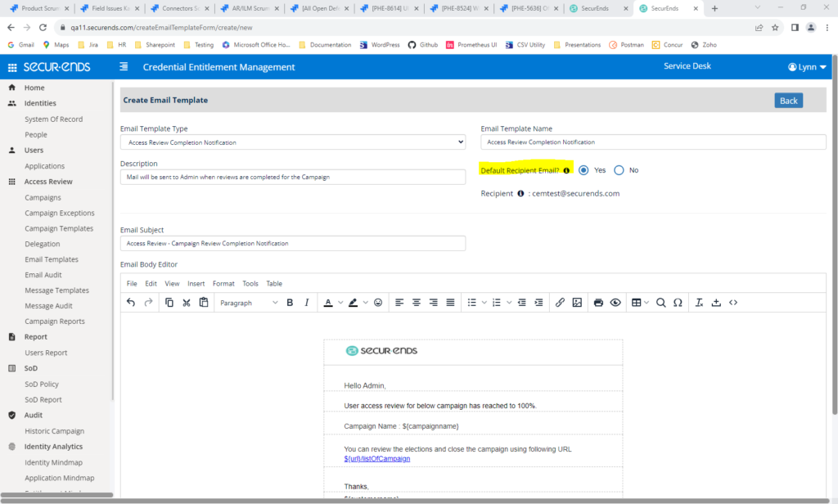Open Email Template Type dropdown
Screen dimensions: 838x504
click(x=293, y=142)
